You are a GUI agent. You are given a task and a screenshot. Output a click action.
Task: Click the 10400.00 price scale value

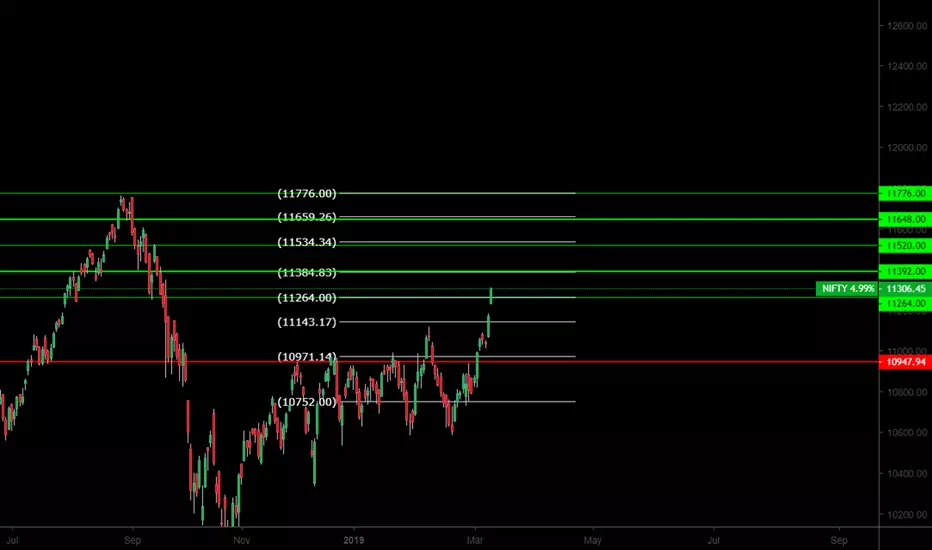point(906,474)
